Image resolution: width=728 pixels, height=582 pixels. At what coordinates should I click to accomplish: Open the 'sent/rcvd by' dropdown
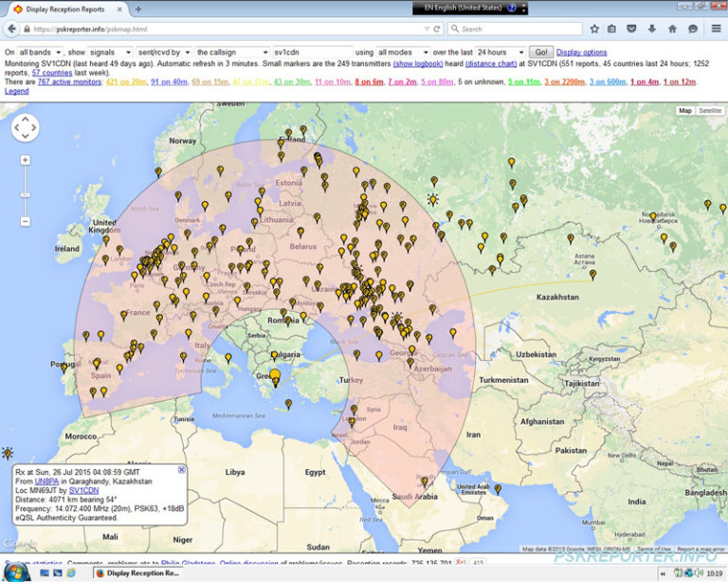tap(163, 52)
